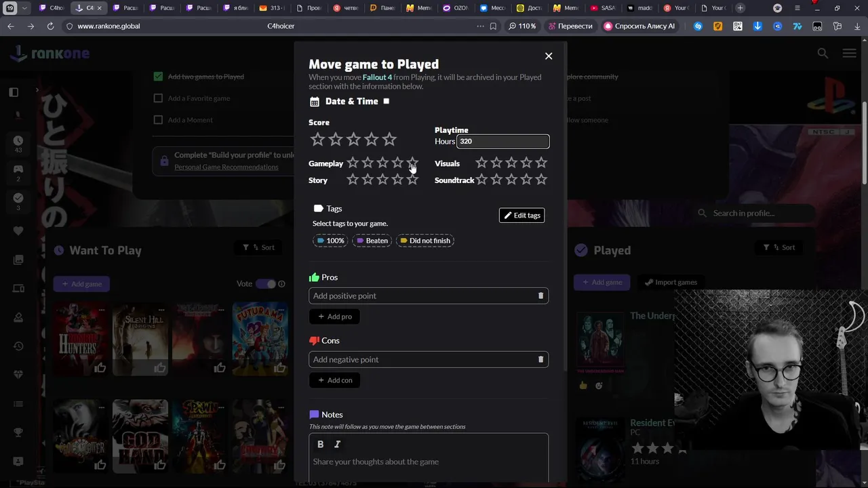Delete the positive point with trash icon
The height and width of the screenshot is (488, 868).
click(540, 296)
